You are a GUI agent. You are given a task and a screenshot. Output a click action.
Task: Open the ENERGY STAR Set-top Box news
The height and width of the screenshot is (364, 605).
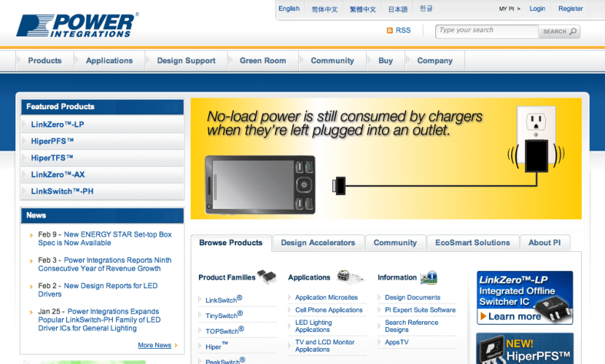point(105,239)
